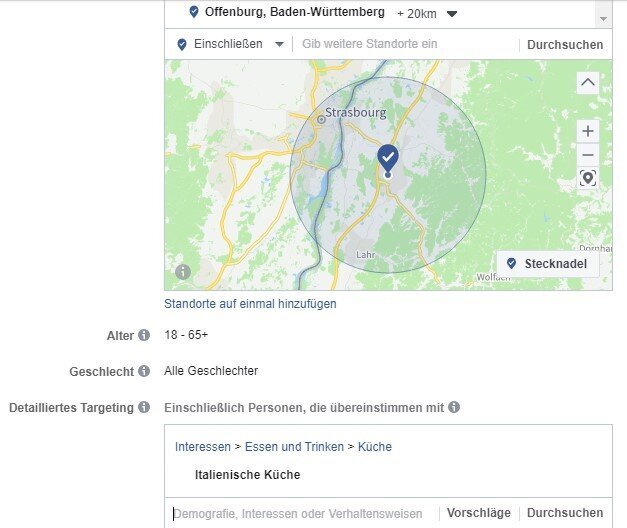Click the info icon next to Alter

tap(144, 335)
